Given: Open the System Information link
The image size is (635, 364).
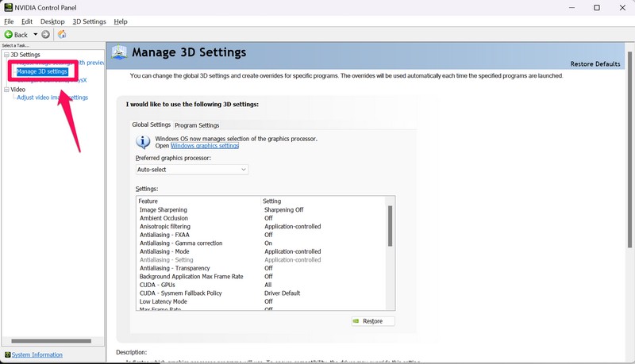Looking at the screenshot, I should coord(37,354).
